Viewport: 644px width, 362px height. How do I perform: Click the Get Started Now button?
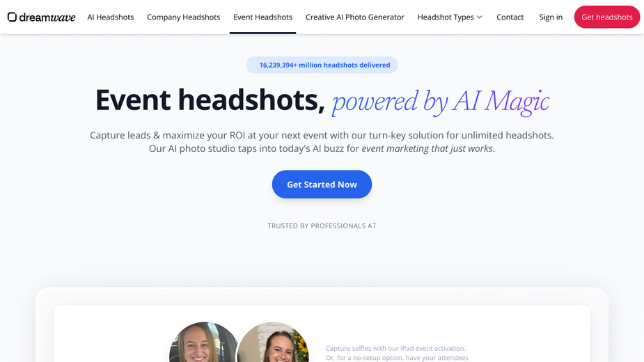322,184
